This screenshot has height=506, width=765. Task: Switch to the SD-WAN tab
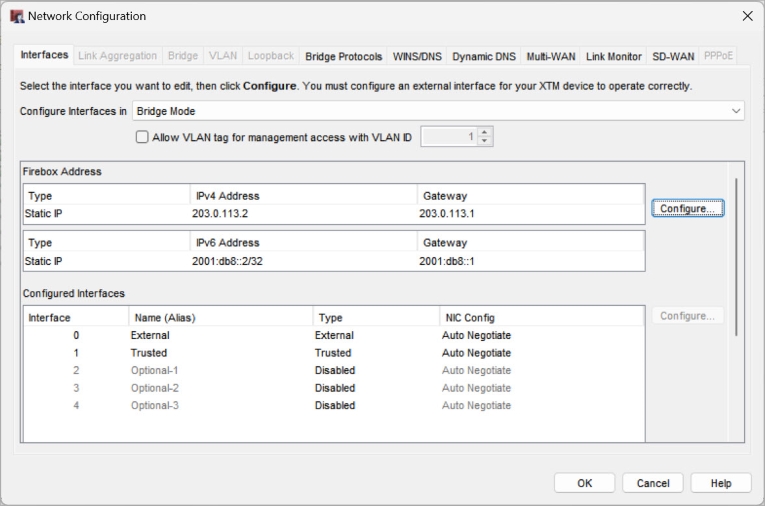point(673,57)
